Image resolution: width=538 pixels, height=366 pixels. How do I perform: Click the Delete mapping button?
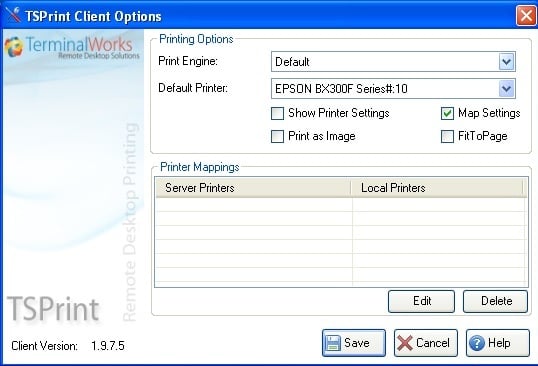(x=495, y=301)
